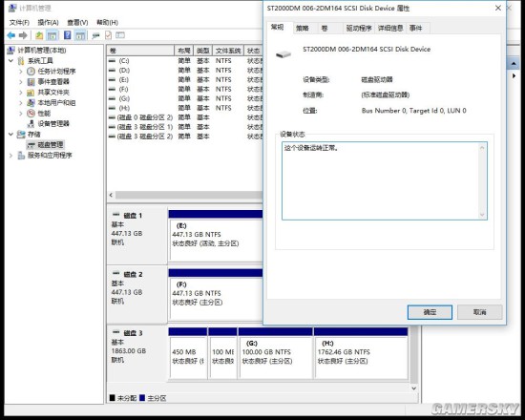Click the blue Help question-mark toolbar icon
Viewport: 525px width, 420px height.
[68, 34]
